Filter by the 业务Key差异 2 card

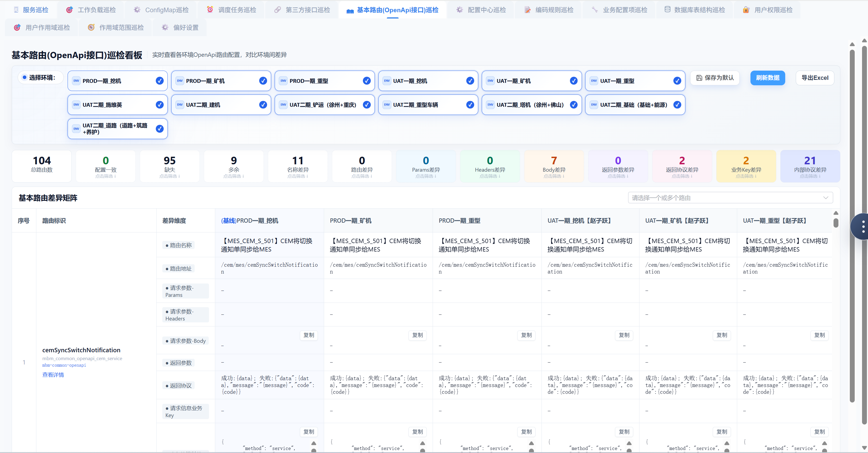pos(746,166)
